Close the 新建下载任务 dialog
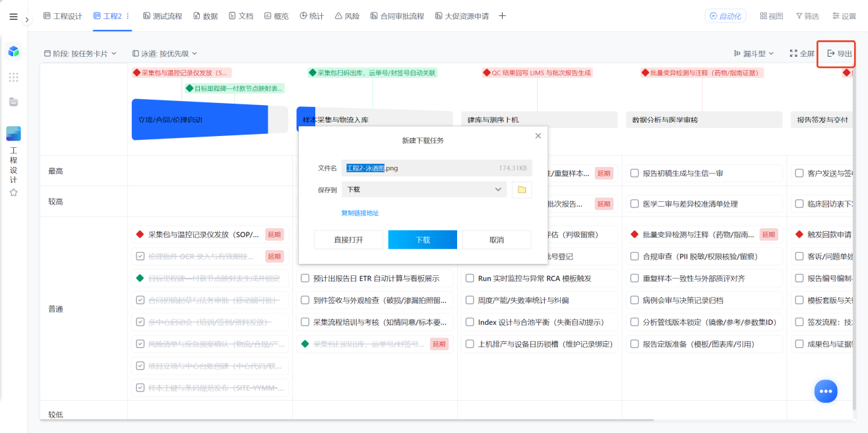868x433 pixels. tap(538, 135)
